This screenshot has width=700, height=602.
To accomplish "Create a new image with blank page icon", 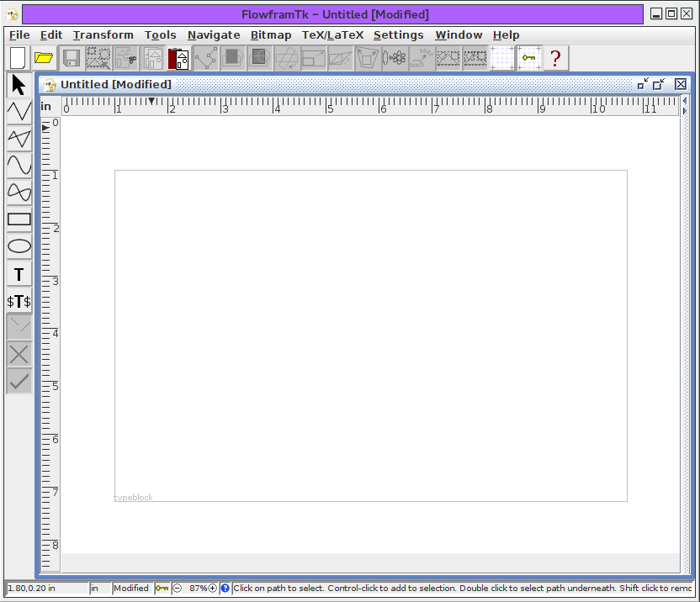I will (x=17, y=58).
